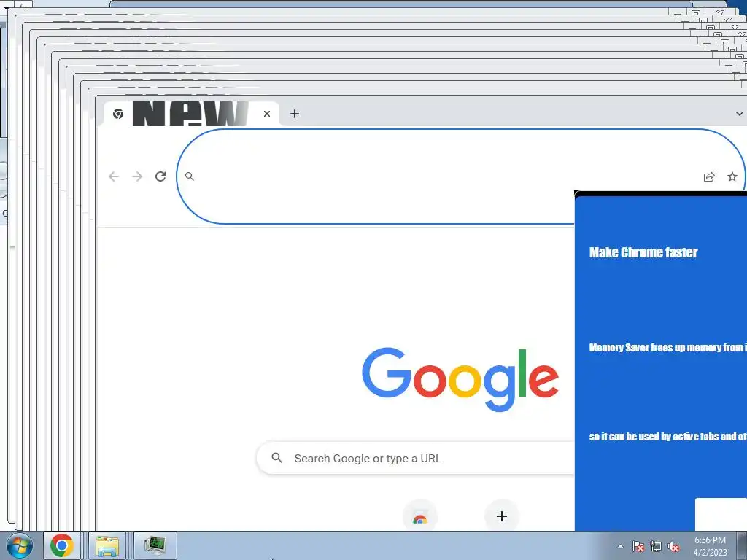Click the Chrome taskbar icon
747x560 pixels.
(62, 545)
